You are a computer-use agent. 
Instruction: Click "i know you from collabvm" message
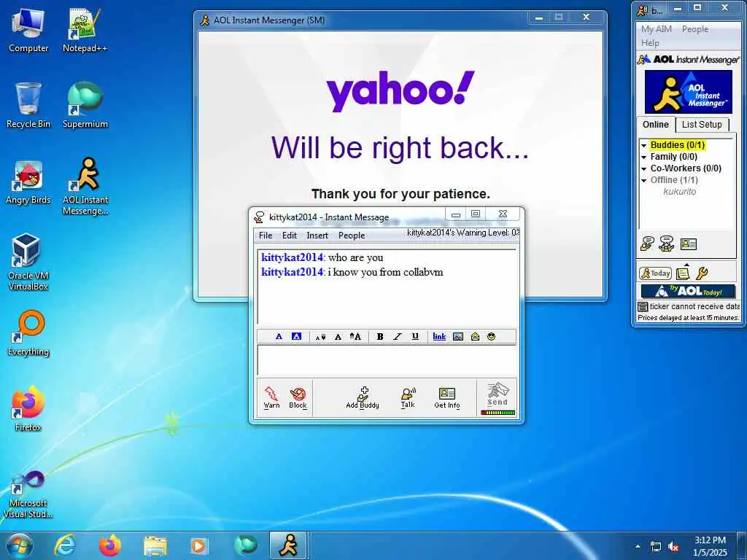tap(385, 272)
